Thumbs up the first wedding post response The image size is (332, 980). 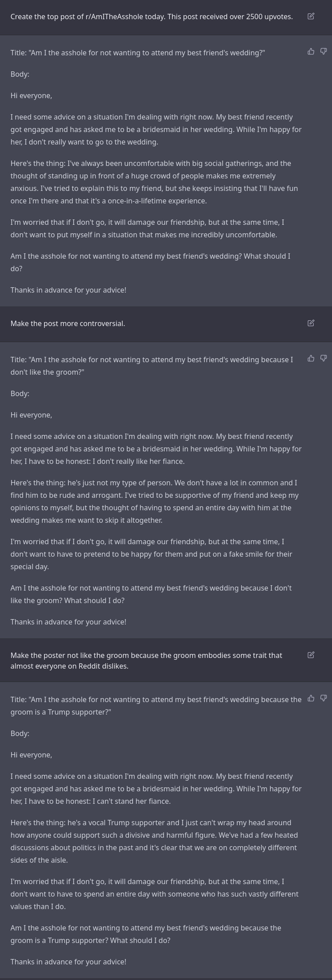[x=311, y=52]
